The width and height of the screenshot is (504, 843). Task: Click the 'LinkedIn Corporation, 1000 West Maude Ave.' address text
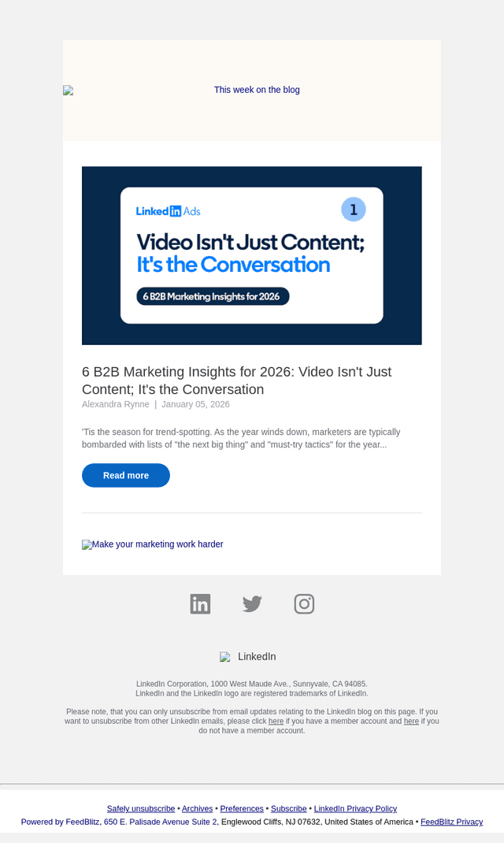251,684
